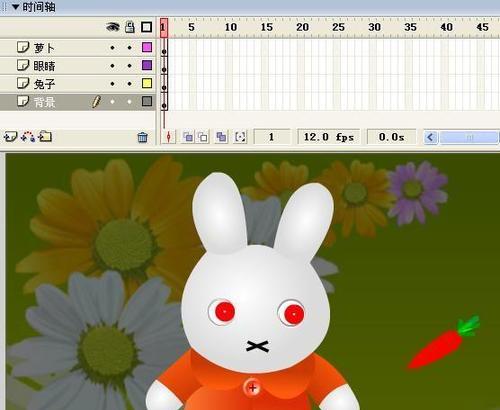Click the button on the rabbit's shirt
The width and height of the screenshot is (500, 410).
[252, 388]
